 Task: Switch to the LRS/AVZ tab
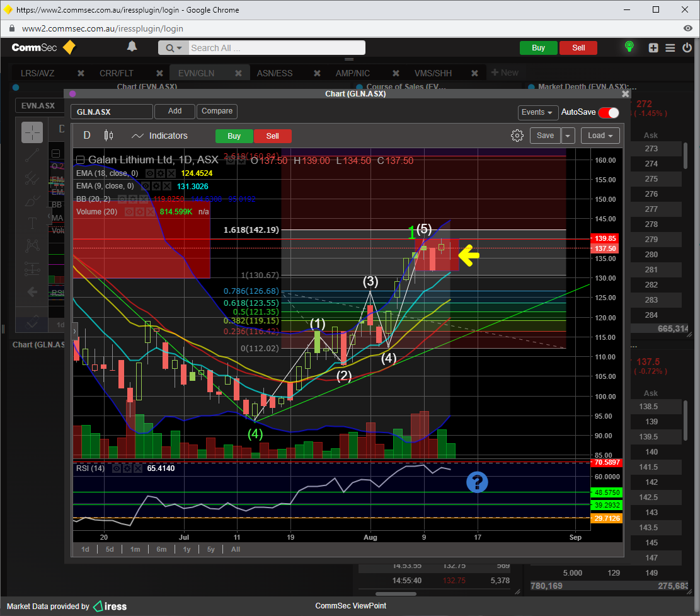[x=38, y=73]
